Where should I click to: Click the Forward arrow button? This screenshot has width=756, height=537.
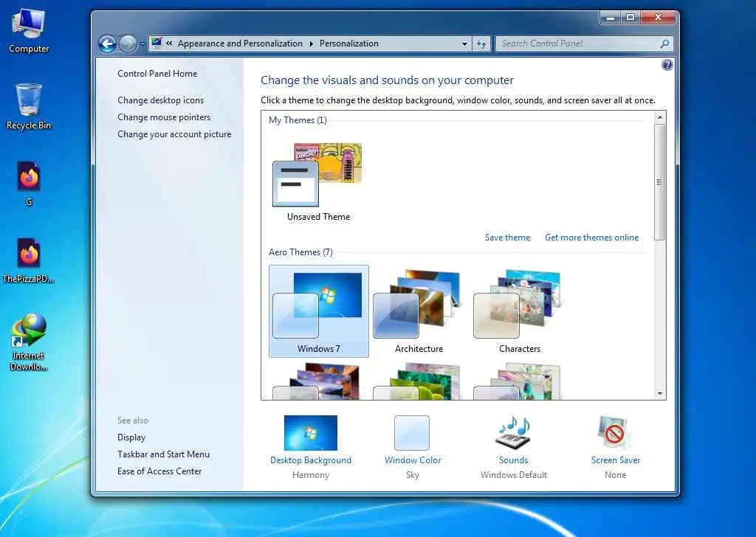128,44
